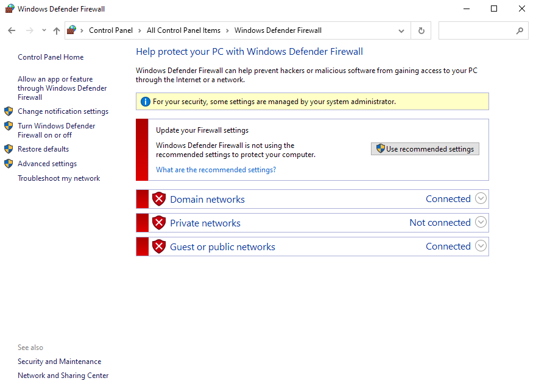Open Change notification settings
This screenshot has width=536, height=392.
(x=63, y=111)
